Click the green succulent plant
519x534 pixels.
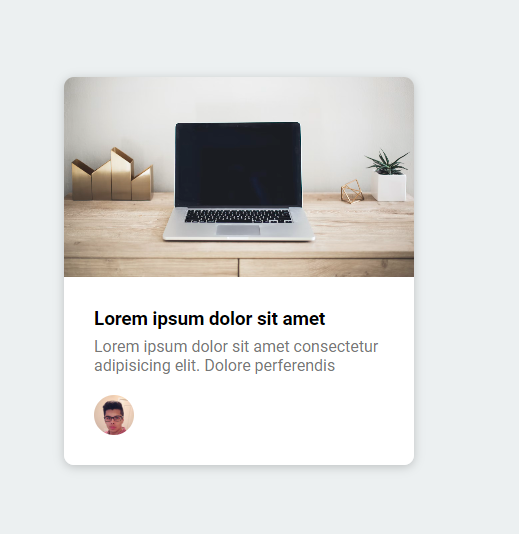389,162
